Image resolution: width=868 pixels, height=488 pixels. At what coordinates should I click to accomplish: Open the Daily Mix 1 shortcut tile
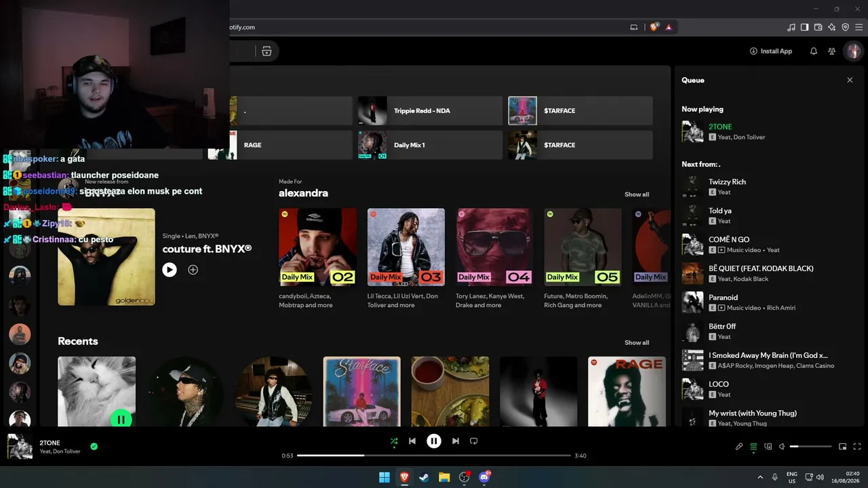point(430,145)
